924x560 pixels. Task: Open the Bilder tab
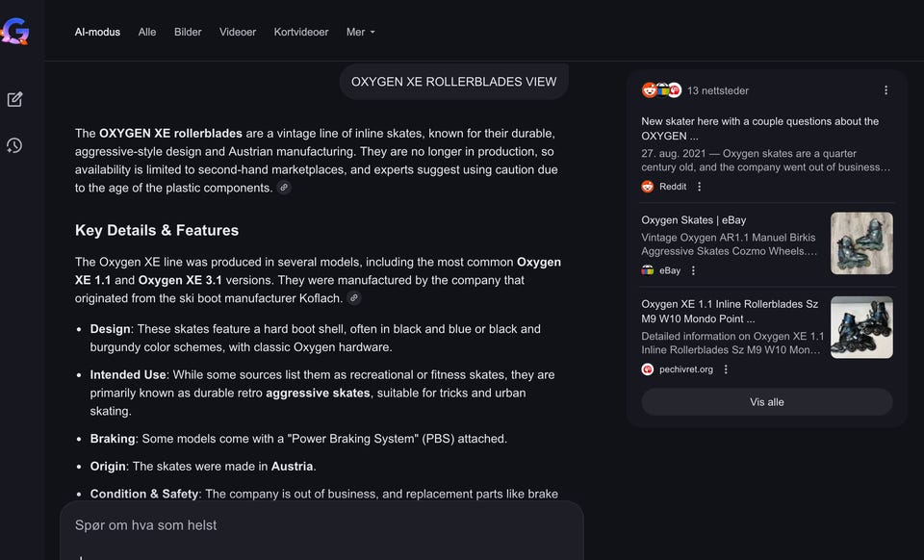(x=188, y=32)
